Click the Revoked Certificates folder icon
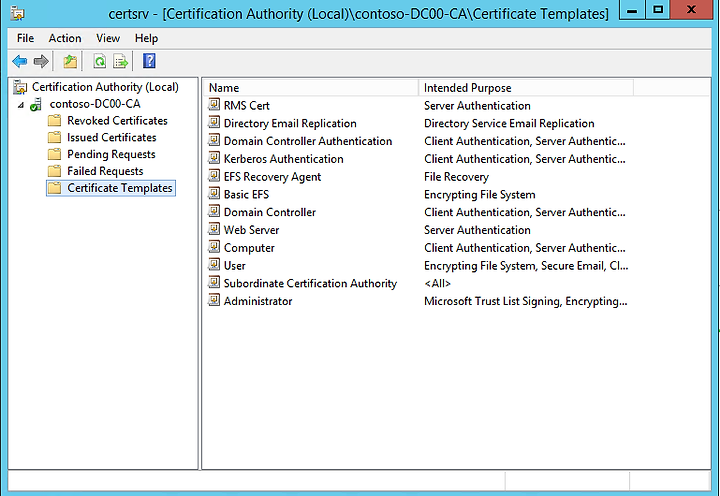This screenshot has height=496, width=720. pyautogui.click(x=54, y=121)
